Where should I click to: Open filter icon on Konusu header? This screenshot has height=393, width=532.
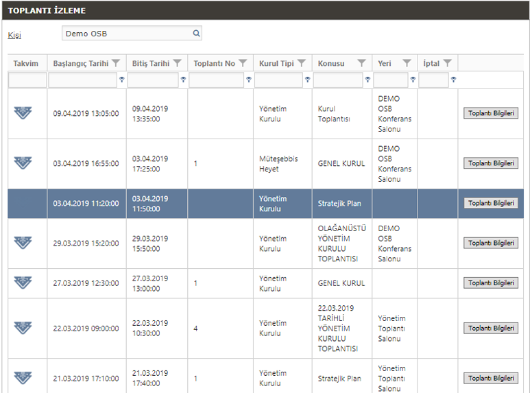[361, 63]
